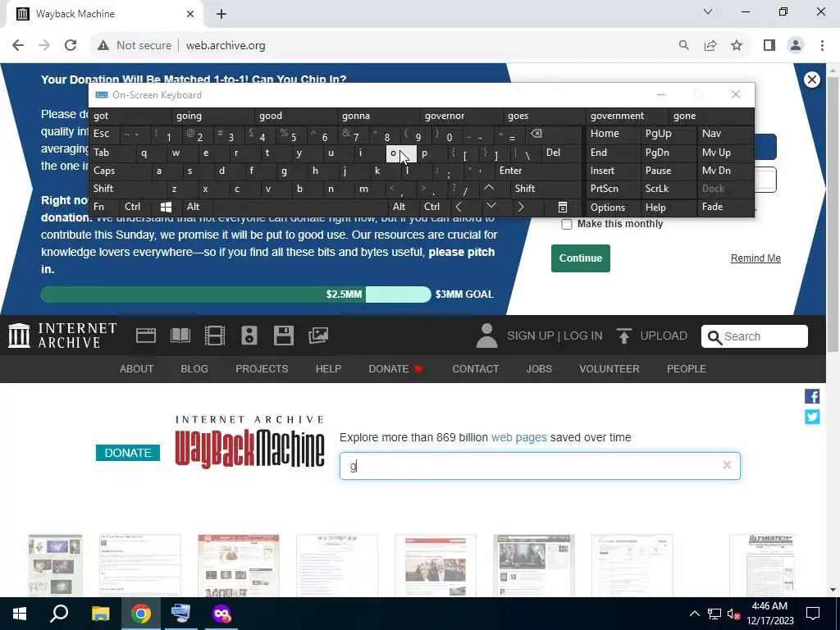The width and height of the screenshot is (840, 630).
Task: Share the page via Facebook icon
Action: tap(812, 396)
